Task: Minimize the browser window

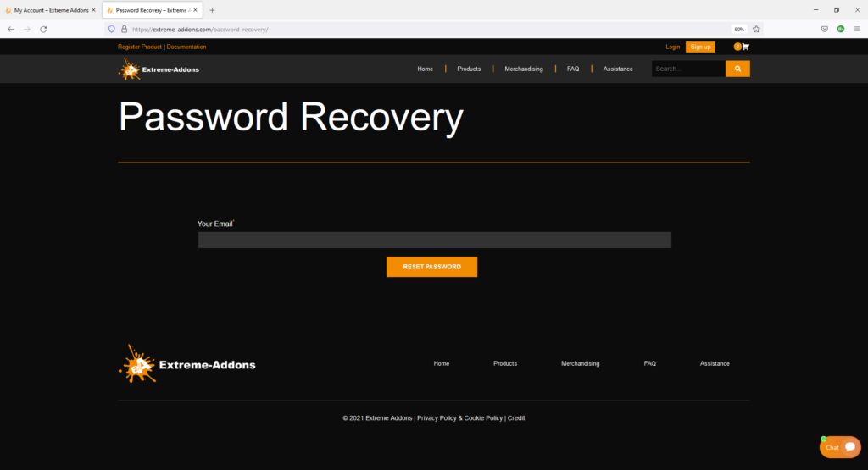Action: [x=815, y=10]
